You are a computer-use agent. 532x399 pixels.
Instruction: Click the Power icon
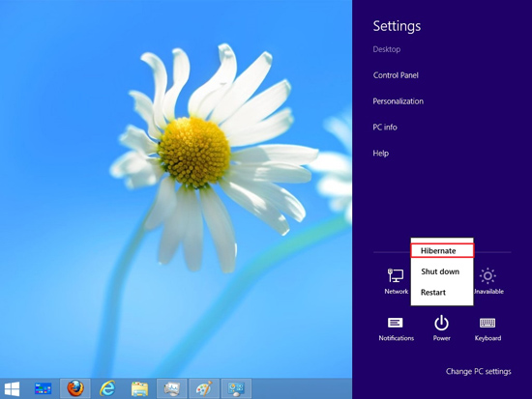coord(441,328)
